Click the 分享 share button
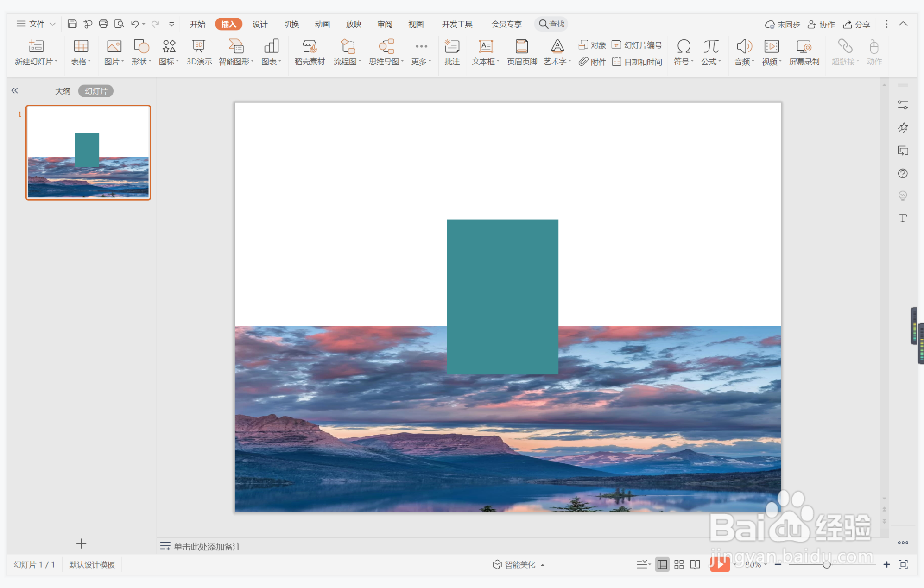 [x=856, y=24]
